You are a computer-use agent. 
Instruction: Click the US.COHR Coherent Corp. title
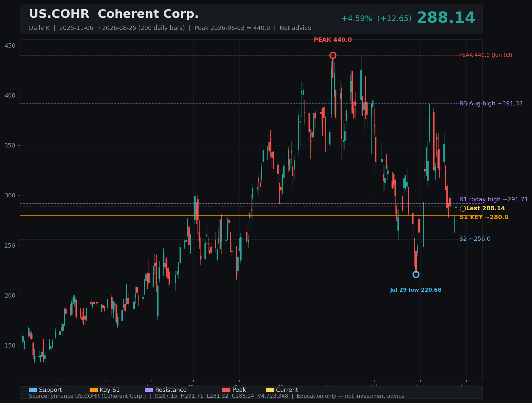point(114,14)
